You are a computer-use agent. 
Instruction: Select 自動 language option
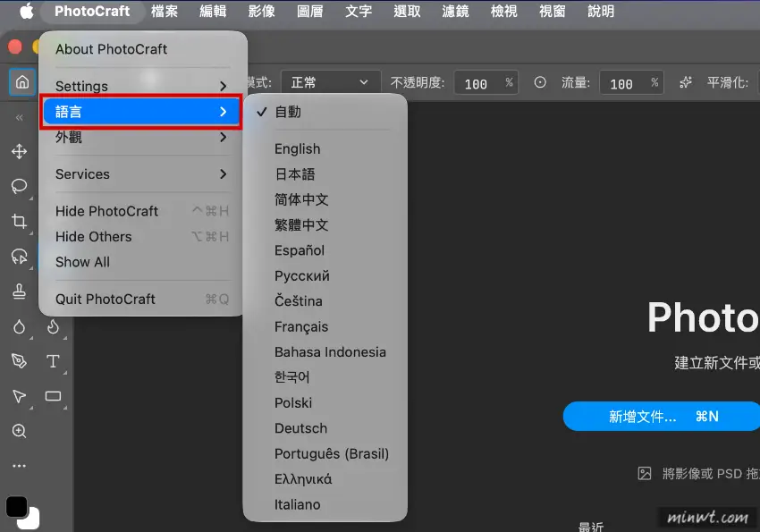click(x=325, y=112)
